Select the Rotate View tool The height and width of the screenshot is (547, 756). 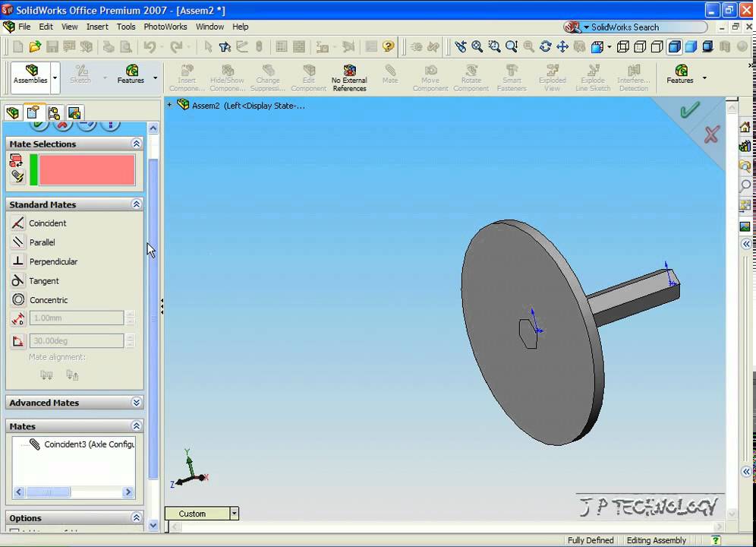545,46
